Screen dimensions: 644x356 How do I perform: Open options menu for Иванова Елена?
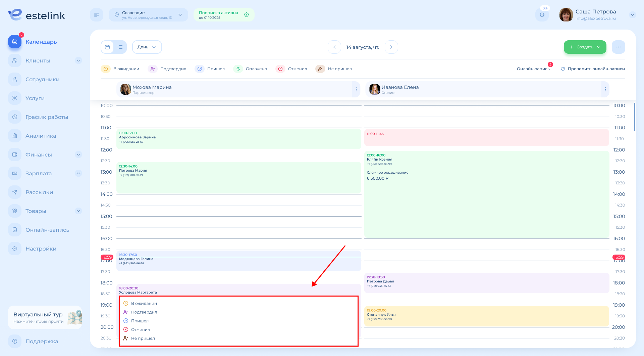(605, 90)
